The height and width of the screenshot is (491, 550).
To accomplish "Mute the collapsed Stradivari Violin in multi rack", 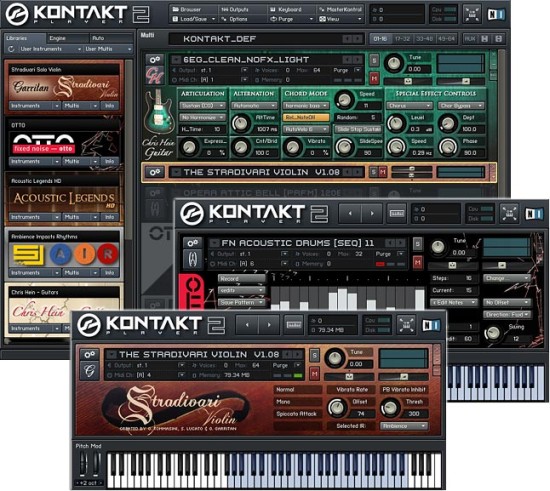I will click(x=382, y=172).
